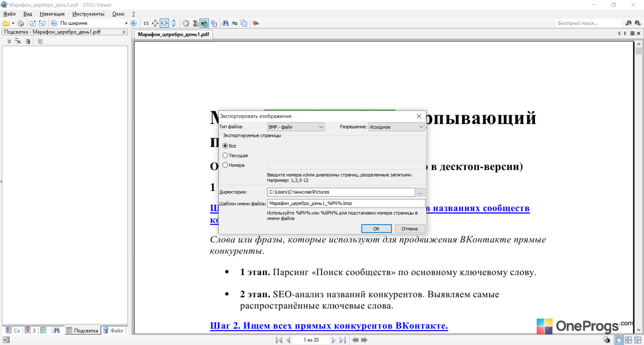The image size is (644, 345).
Task: Rotate page counter-clockwise icon in toolbar
Action: point(42,23)
